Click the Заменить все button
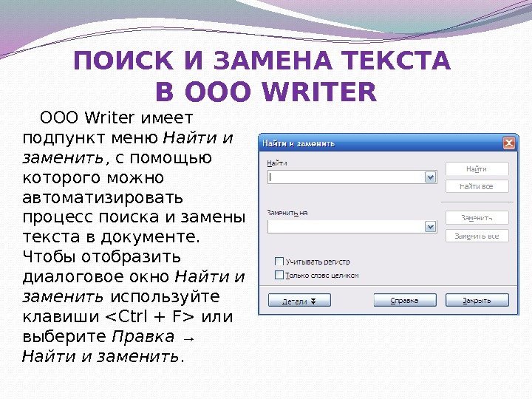The height and width of the screenshot is (399, 532). point(477,236)
